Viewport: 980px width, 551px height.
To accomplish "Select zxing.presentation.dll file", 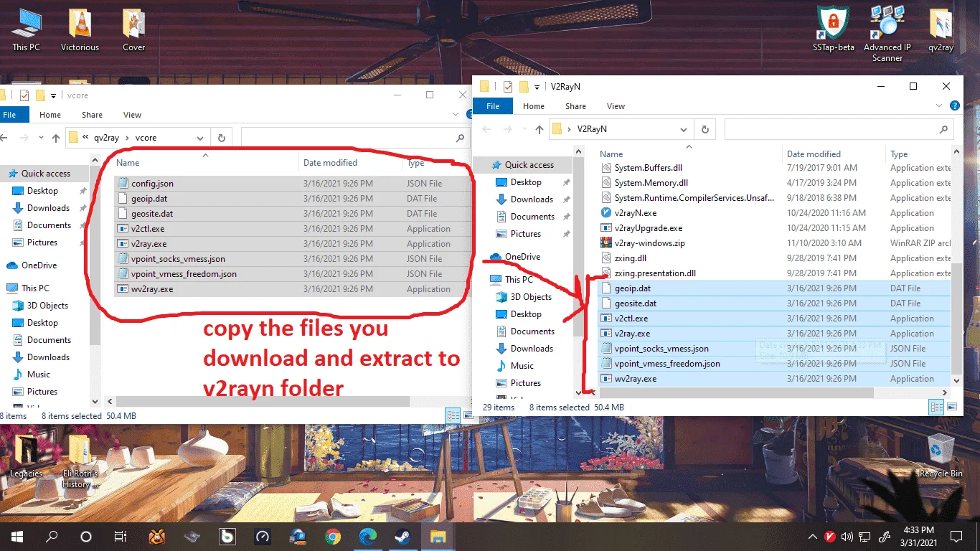I will tap(775, 273).
